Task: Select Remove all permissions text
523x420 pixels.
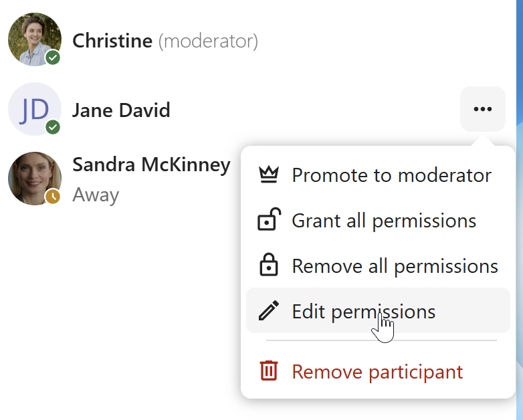Action: 395,266
